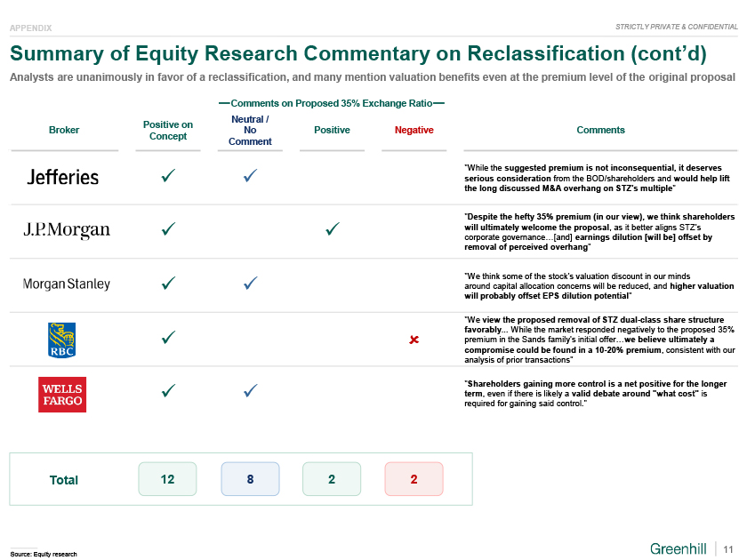Click the J.P.Morgan broker logo

pyautogui.click(x=67, y=229)
